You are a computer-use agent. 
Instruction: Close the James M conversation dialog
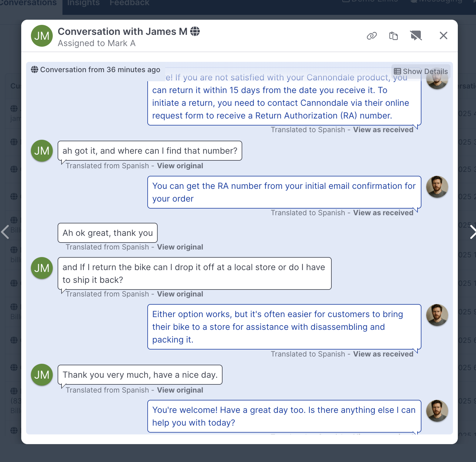click(x=444, y=36)
